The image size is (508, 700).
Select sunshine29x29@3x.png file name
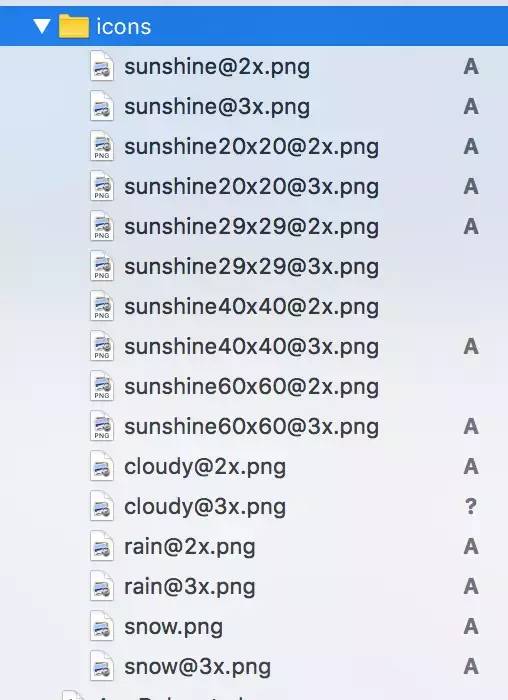(x=252, y=268)
